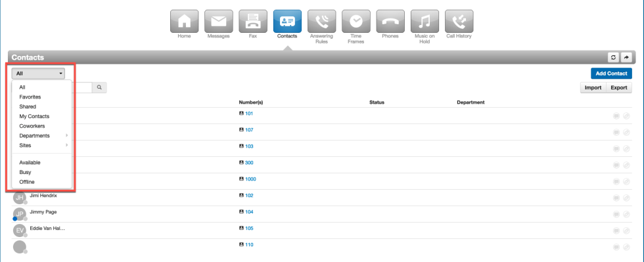Click the chat icon in row 110
This screenshot has width=644, height=262.
pos(616,247)
